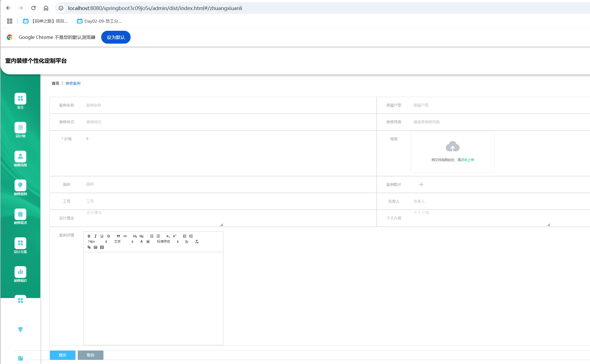Insert blockquote in 案例详情 editor
590x364 pixels.
(118, 236)
